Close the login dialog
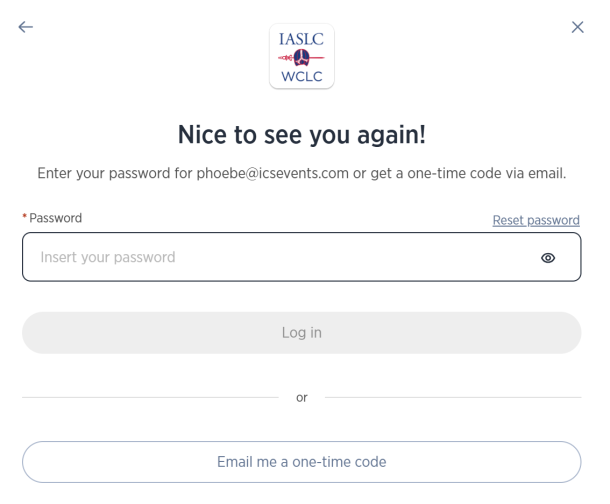This screenshot has width=610, height=504. pyautogui.click(x=577, y=27)
